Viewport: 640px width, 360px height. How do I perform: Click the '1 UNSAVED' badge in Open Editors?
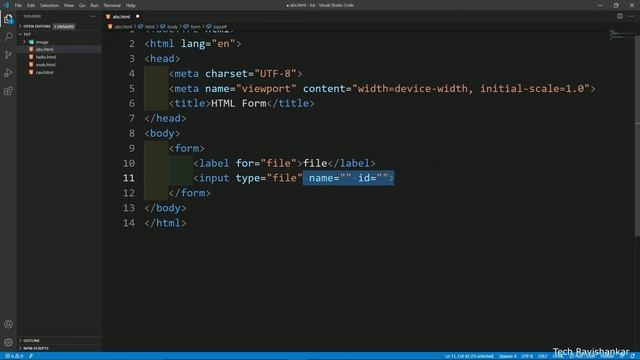click(x=64, y=27)
